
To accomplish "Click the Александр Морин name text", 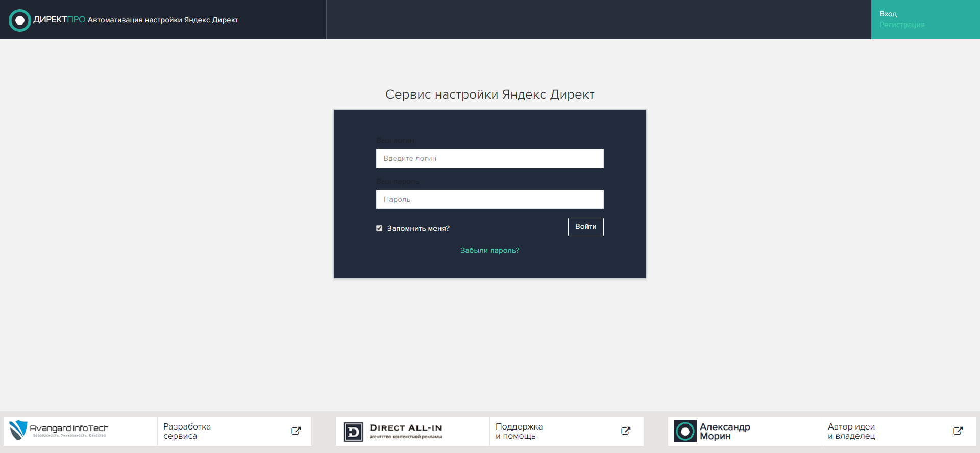I will (725, 431).
